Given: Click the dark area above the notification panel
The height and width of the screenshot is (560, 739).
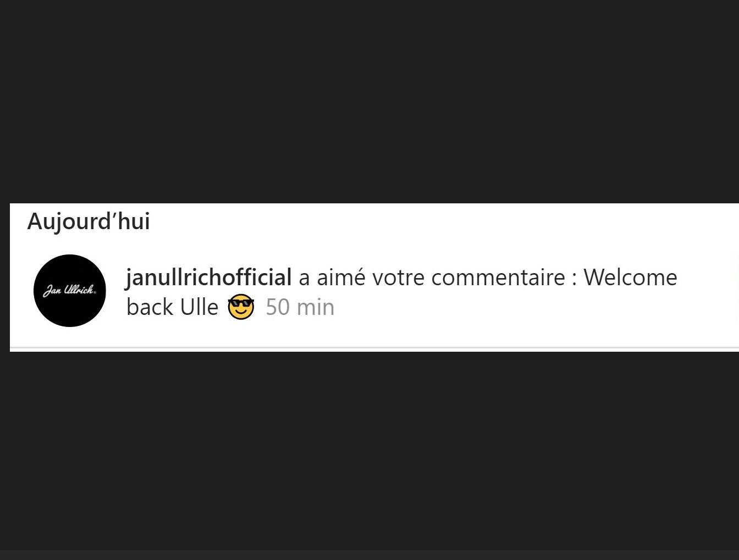Looking at the screenshot, I should tap(369, 102).
